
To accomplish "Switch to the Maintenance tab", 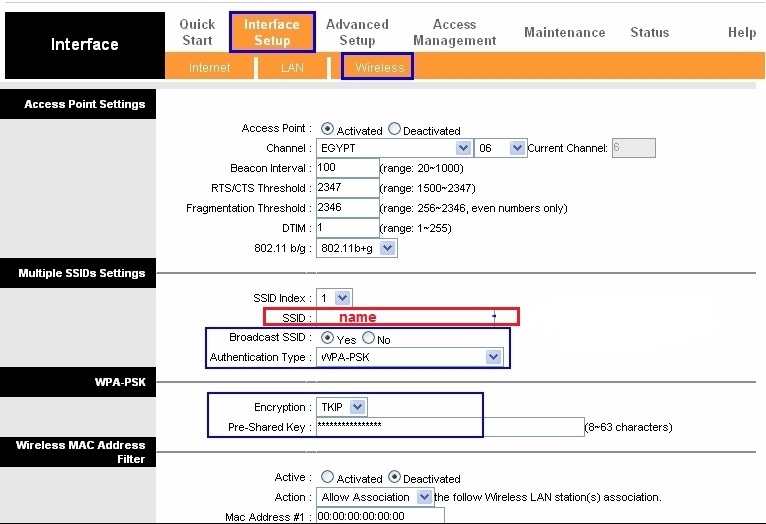I will [565, 32].
